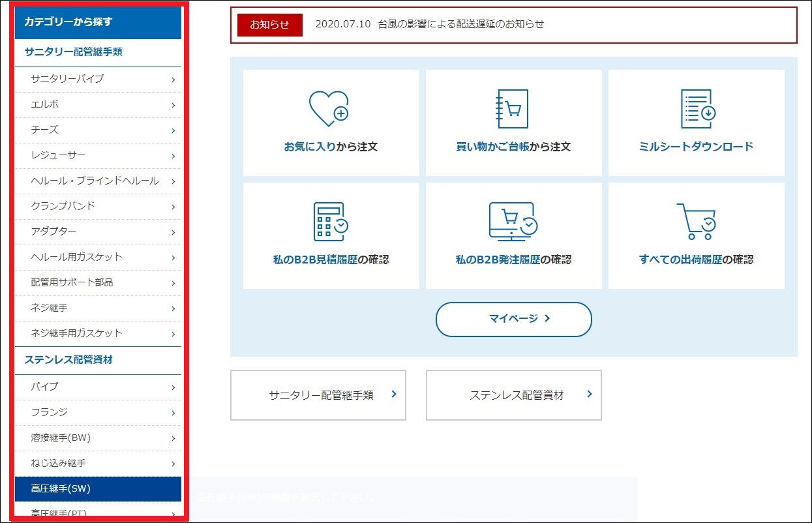Select クランプバンド in the category list

pos(63,206)
